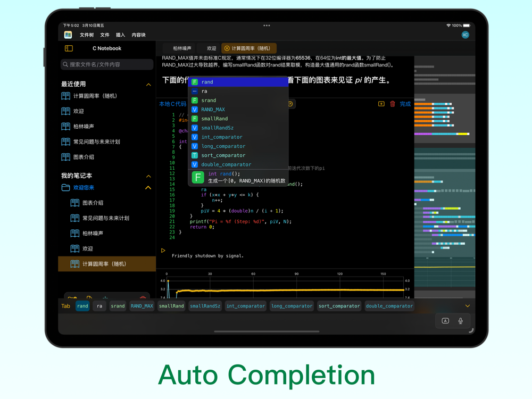Select rand function in completion popup

click(238, 82)
